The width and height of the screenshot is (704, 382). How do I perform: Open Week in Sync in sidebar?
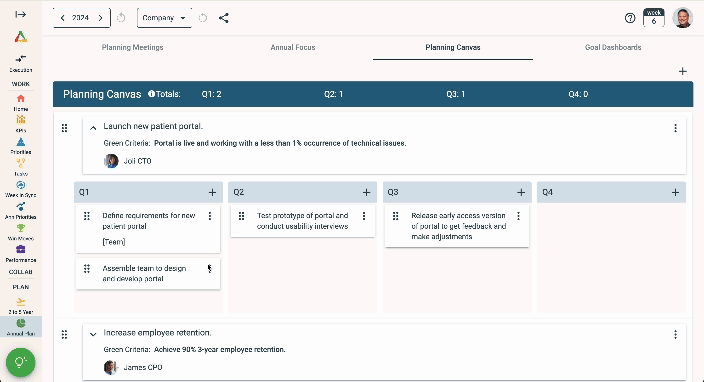pyautogui.click(x=21, y=189)
